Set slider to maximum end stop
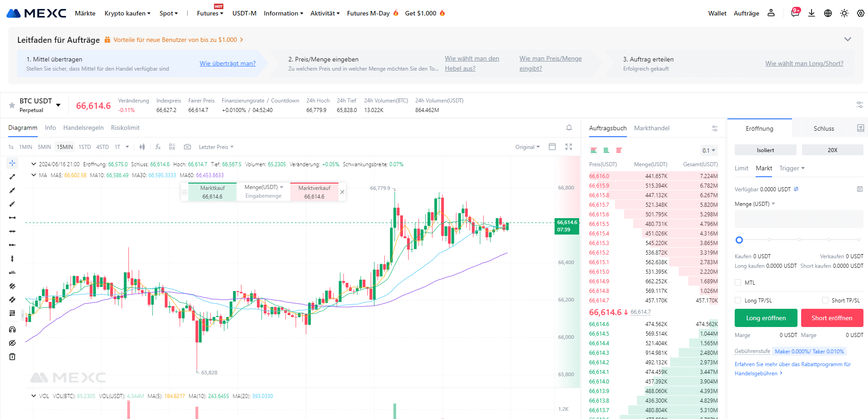The height and width of the screenshot is (419, 868). [859, 240]
